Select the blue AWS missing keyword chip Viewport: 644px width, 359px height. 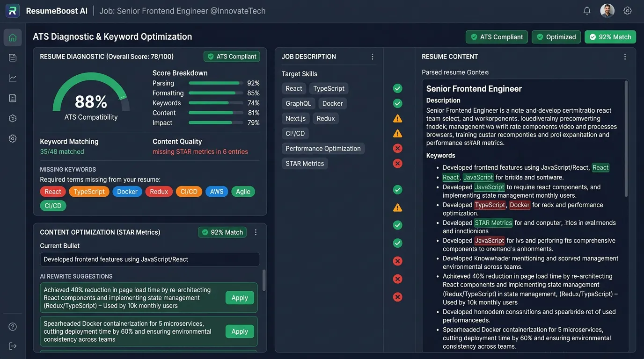217,192
